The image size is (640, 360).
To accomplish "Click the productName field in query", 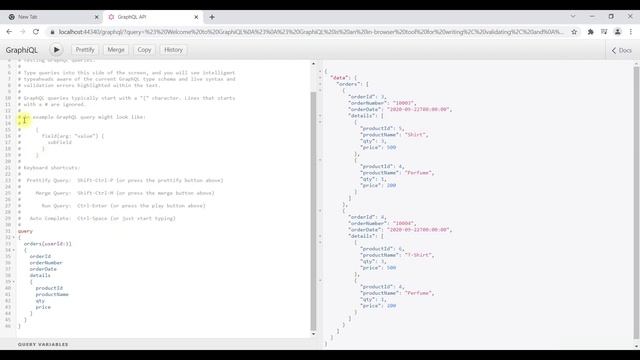I will click(x=52, y=294).
